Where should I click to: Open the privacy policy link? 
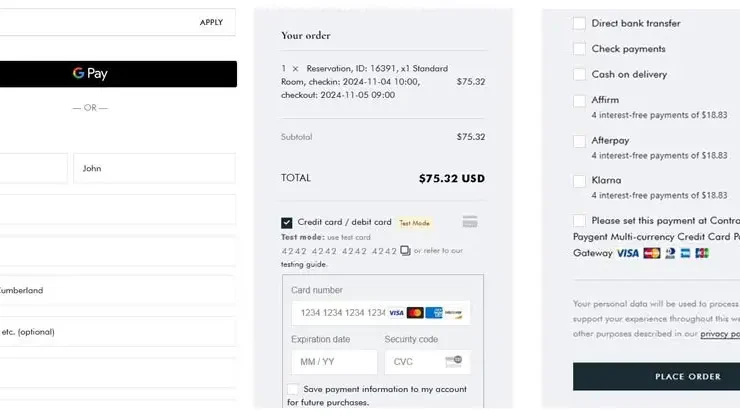point(720,334)
